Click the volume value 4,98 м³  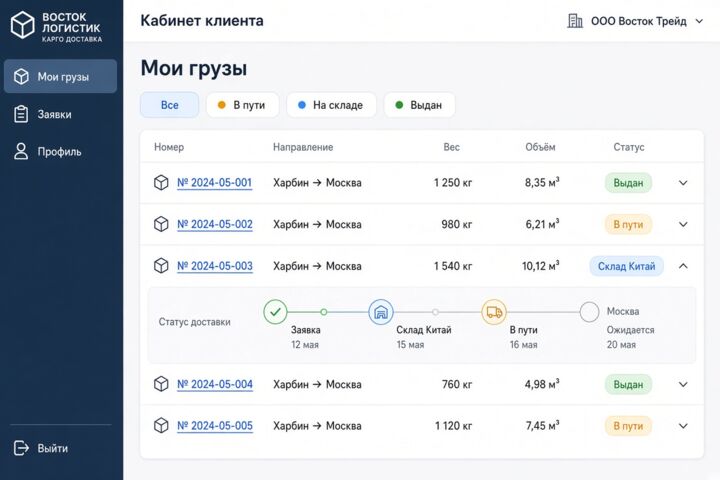coord(542,384)
